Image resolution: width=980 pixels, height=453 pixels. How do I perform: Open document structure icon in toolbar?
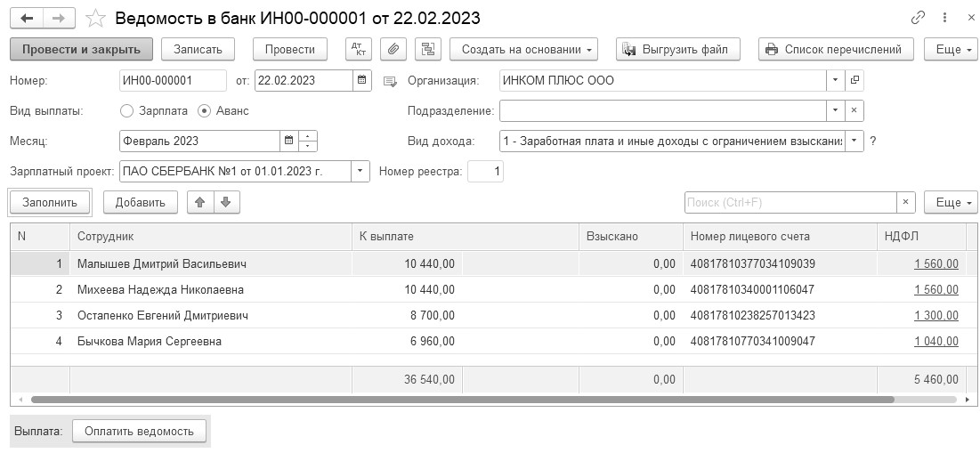[428, 50]
